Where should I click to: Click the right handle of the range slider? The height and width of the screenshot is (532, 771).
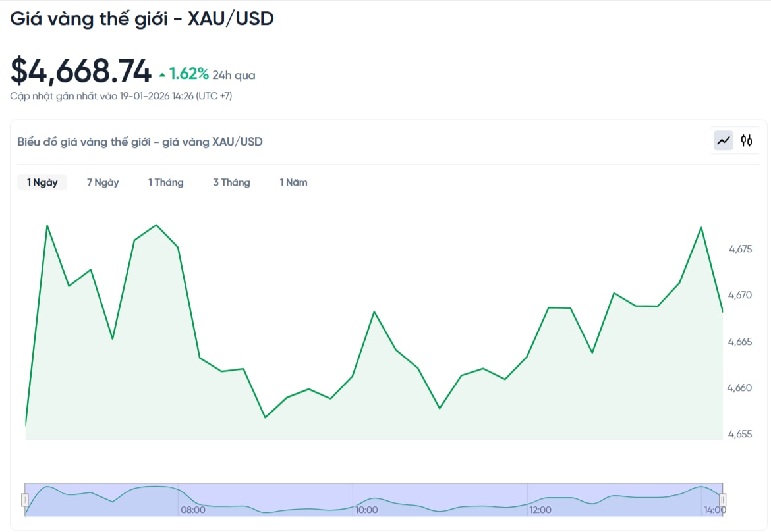point(722,500)
